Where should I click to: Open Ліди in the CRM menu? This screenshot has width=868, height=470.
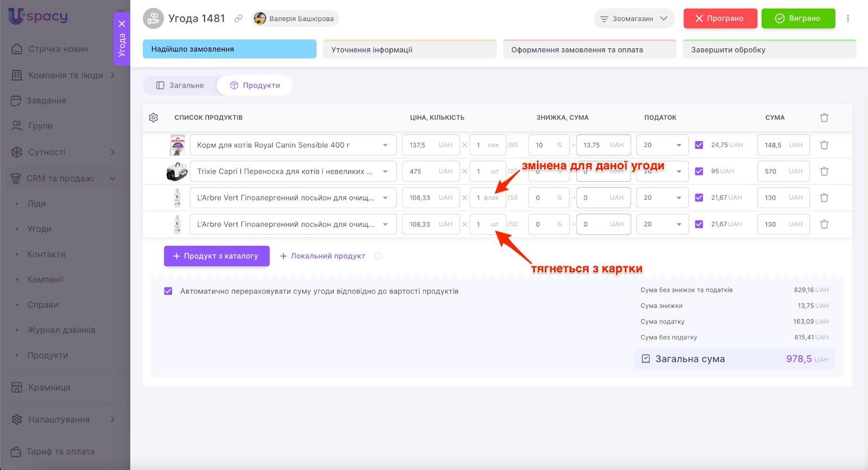click(x=37, y=204)
